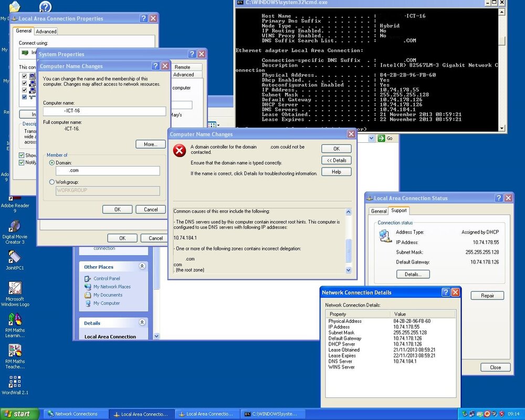Viewport: 525px width, 420px height.
Task: Click the Repair button
Action: pyautogui.click(x=488, y=296)
